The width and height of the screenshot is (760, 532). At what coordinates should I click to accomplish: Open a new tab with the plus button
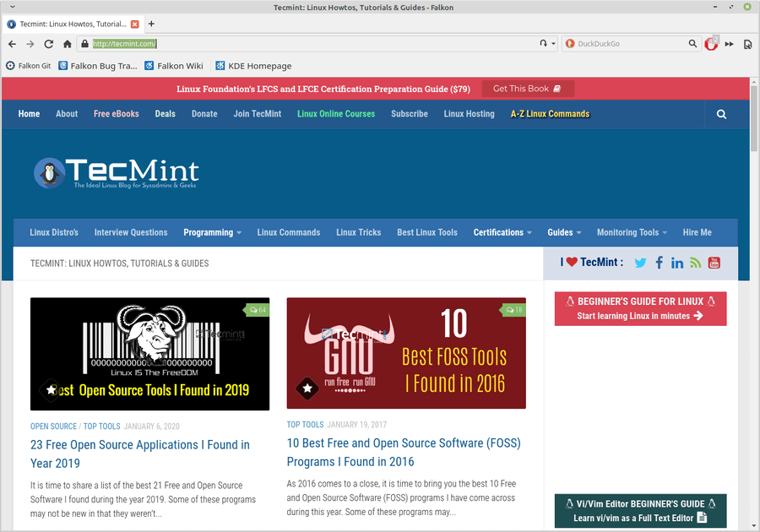pos(151,24)
